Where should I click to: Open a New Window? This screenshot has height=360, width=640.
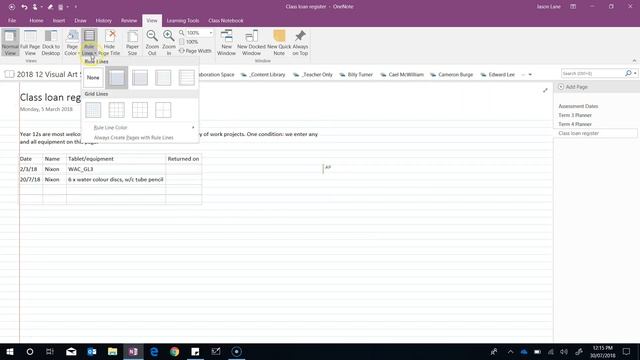(x=226, y=42)
